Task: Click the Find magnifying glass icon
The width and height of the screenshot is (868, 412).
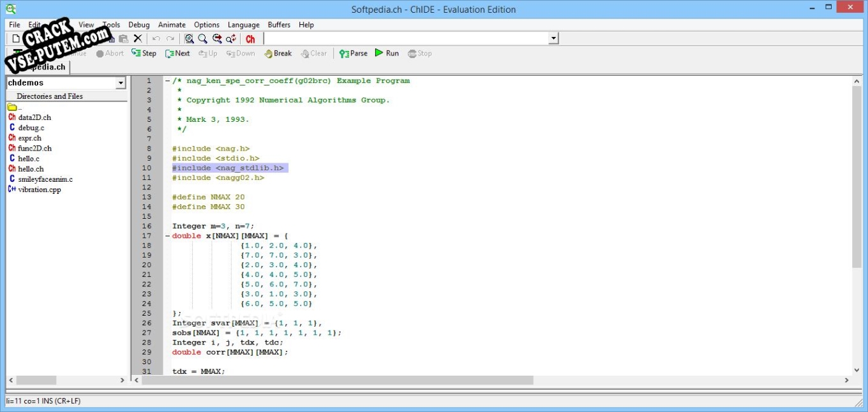Action: (202, 39)
